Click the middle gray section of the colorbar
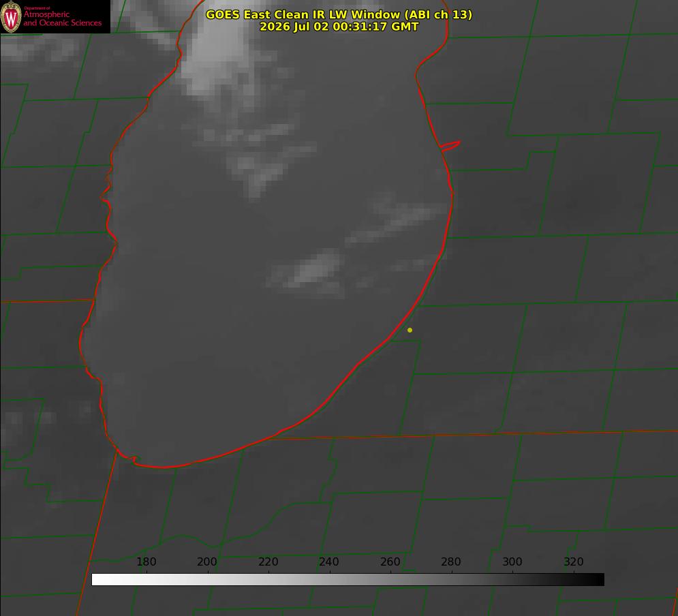Image resolution: width=678 pixels, height=616 pixels. tap(348, 580)
